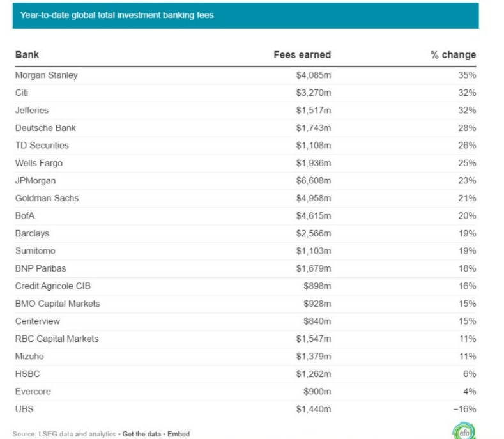Select Morgan Stanley's $4,085m fee value

(314, 75)
